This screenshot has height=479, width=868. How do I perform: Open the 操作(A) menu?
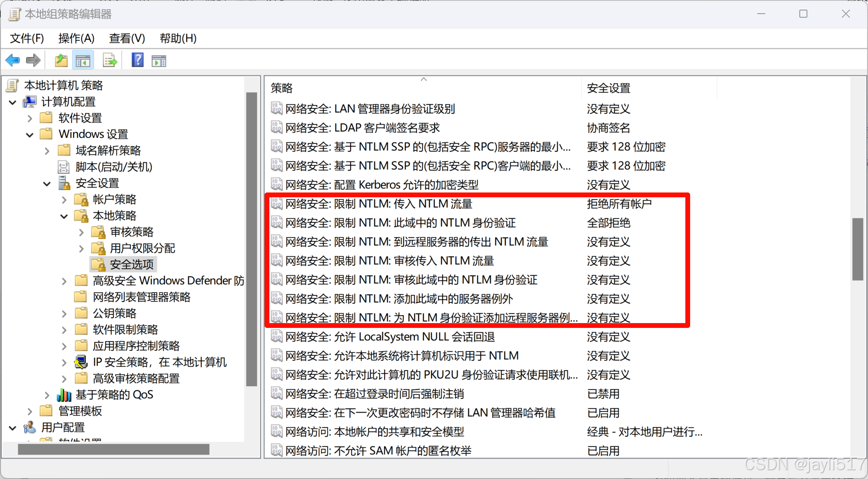click(x=76, y=38)
